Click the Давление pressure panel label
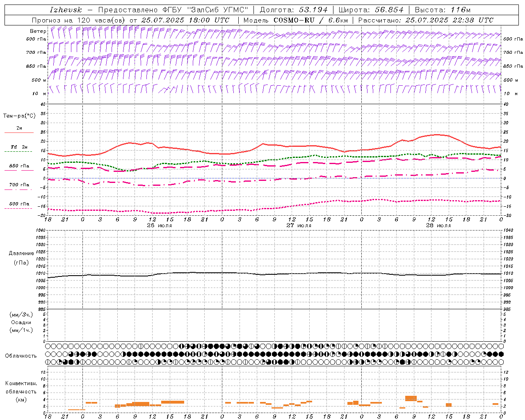 click(x=21, y=253)
